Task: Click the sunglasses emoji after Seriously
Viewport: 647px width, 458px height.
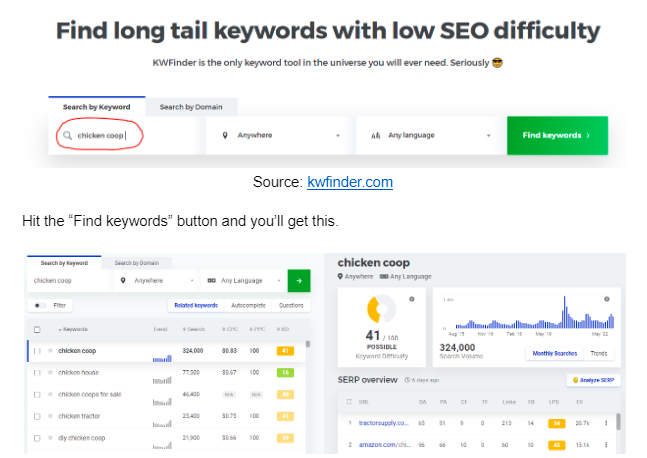Action: click(x=498, y=63)
